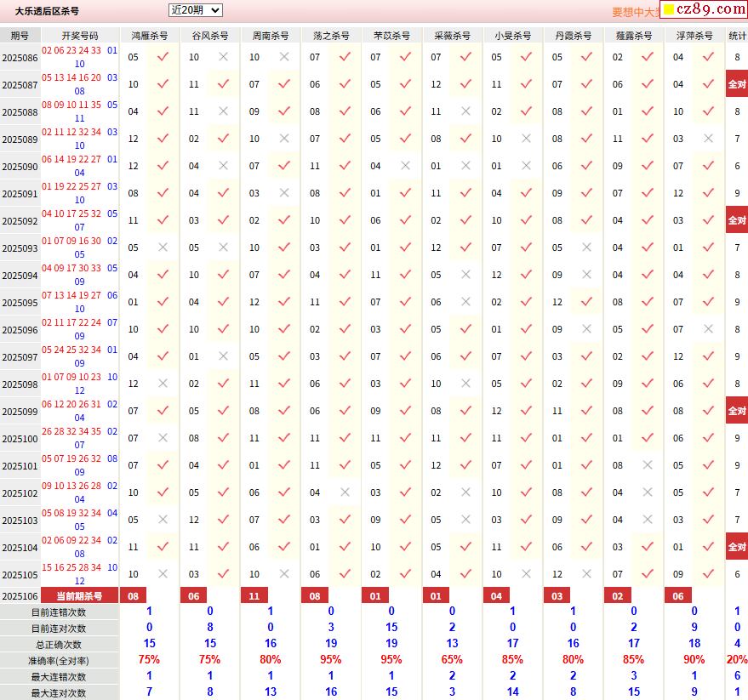Click the 全对 badge in row 2025104
This screenshot has height=700, width=748.
point(737,546)
